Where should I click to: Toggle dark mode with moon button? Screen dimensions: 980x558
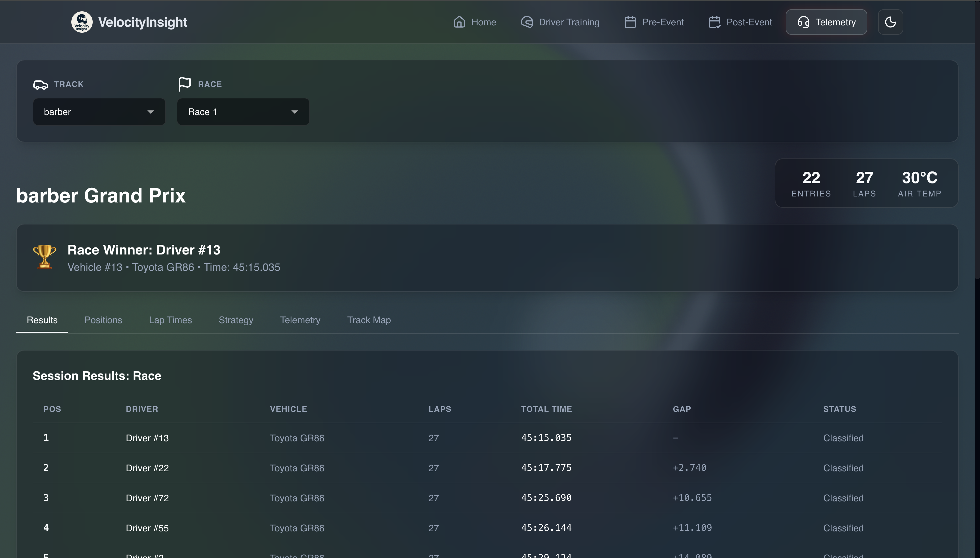[x=890, y=22]
